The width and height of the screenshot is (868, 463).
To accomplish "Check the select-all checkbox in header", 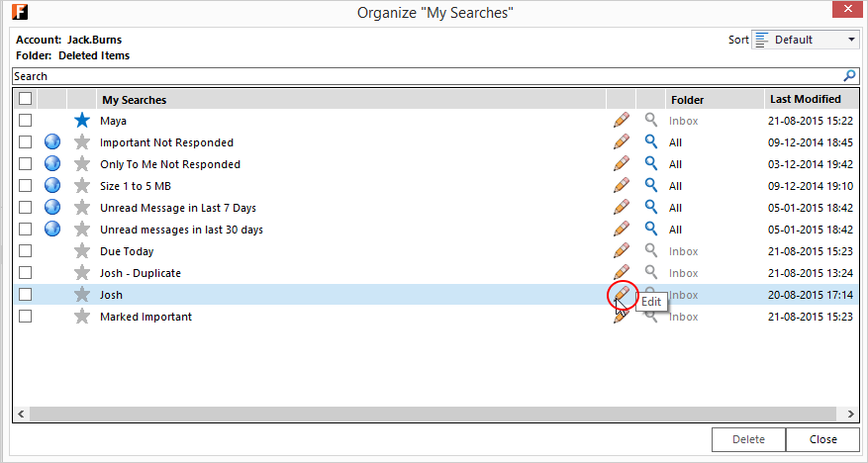I will (26, 99).
